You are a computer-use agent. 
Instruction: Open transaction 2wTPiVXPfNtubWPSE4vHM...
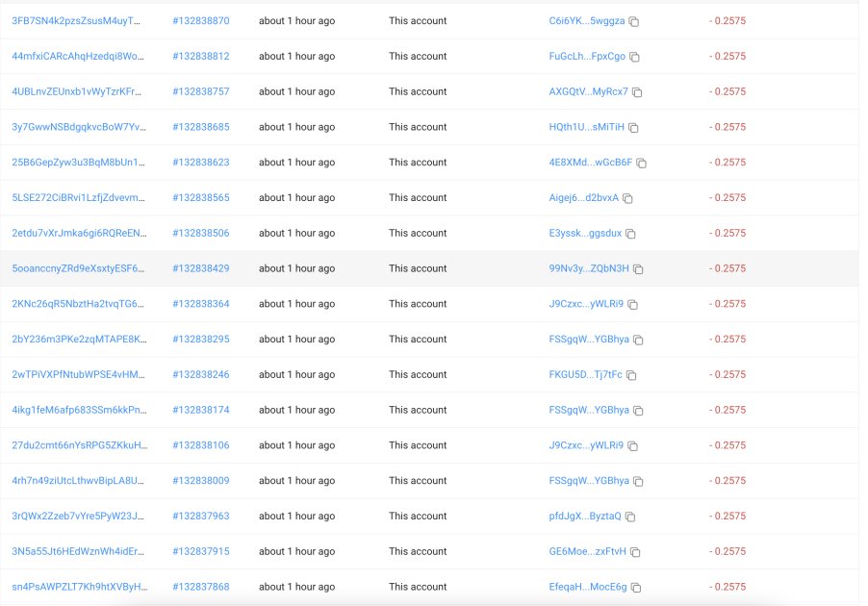[x=78, y=375]
